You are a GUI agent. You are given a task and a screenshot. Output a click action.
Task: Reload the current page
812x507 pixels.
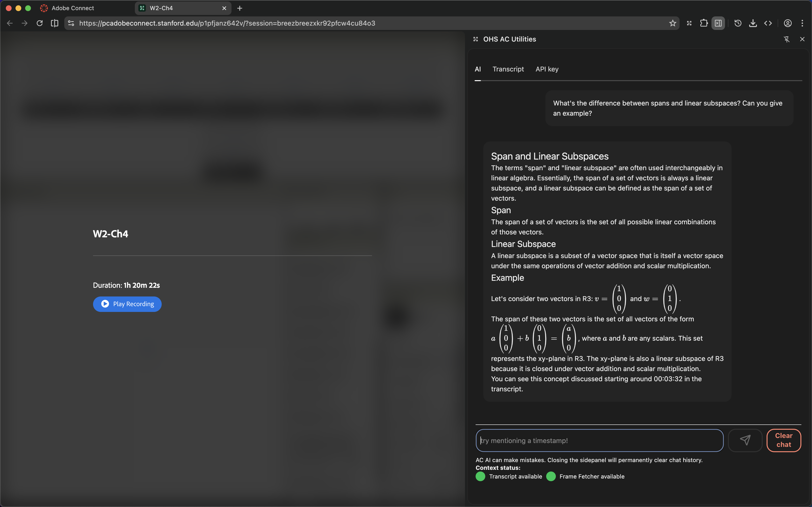coord(39,23)
